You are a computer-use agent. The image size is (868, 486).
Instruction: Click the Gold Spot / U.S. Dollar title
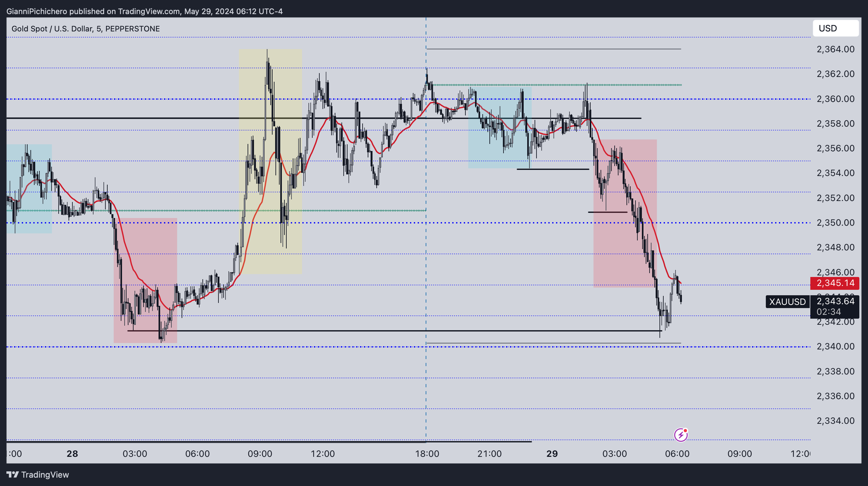[86, 29]
